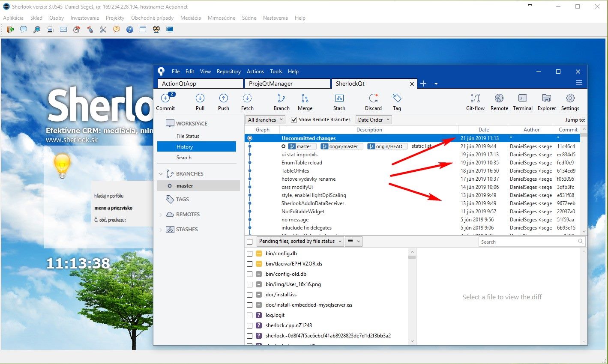Click the alarm clock icon in Sherlook toolbar
This screenshot has width=608, height=364.
pos(77,30)
